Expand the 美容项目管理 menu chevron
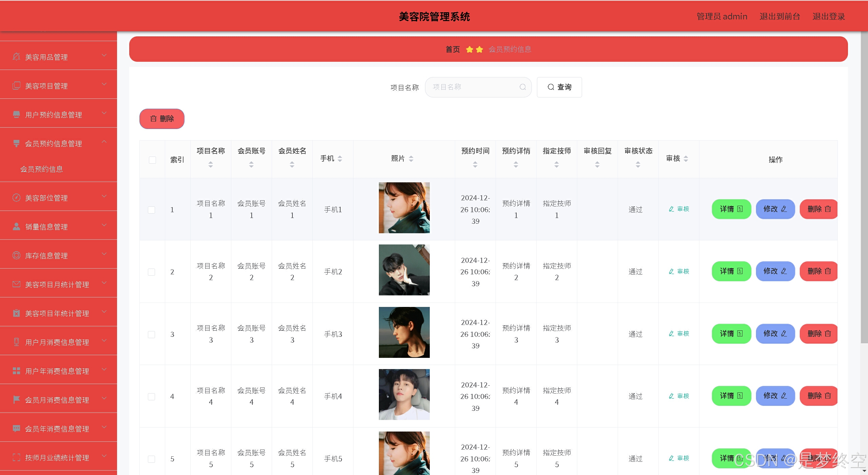The image size is (868, 475). (104, 84)
